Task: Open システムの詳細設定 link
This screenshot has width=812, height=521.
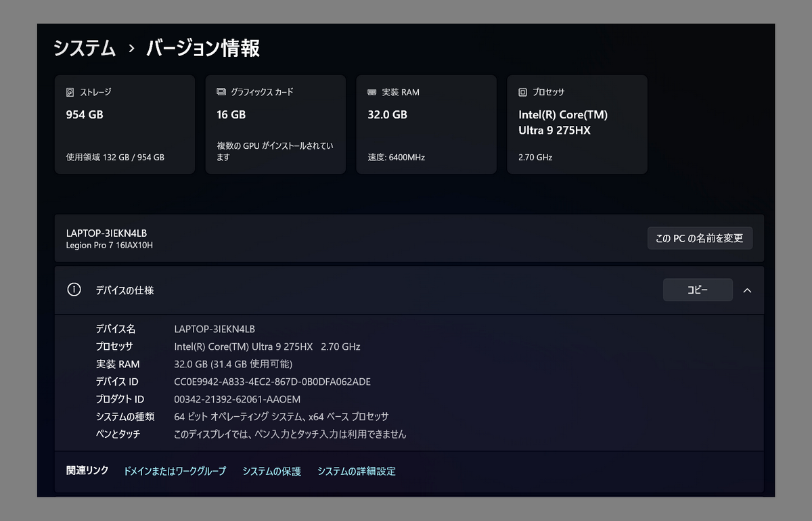Action: (x=357, y=471)
